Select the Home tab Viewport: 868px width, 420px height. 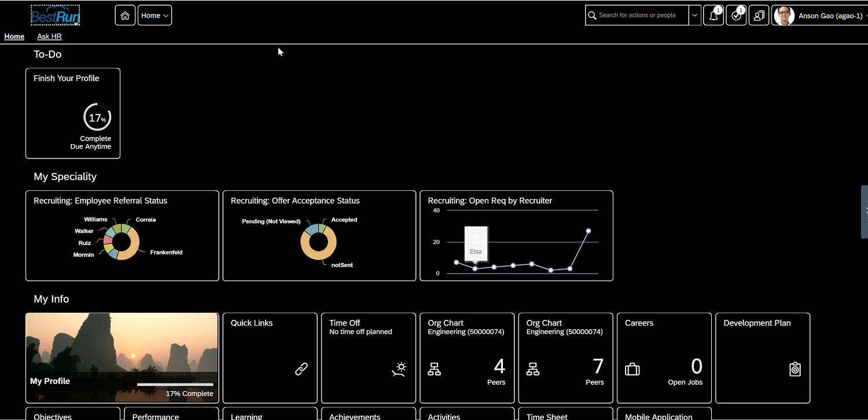[14, 36]
